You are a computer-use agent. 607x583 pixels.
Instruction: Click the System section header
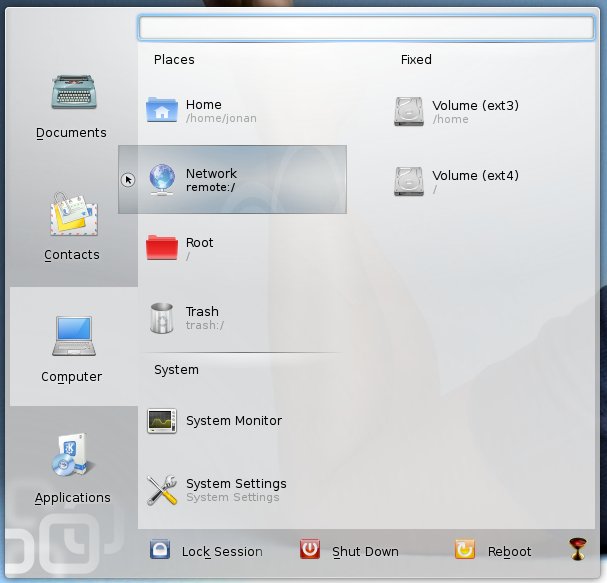click(x=177, y=370)
